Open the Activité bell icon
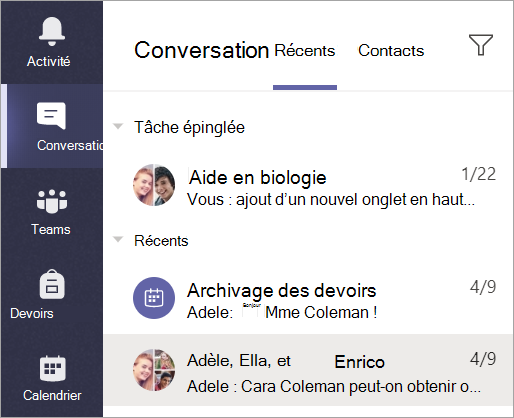 pyautogui.click(x=52, y=31)
